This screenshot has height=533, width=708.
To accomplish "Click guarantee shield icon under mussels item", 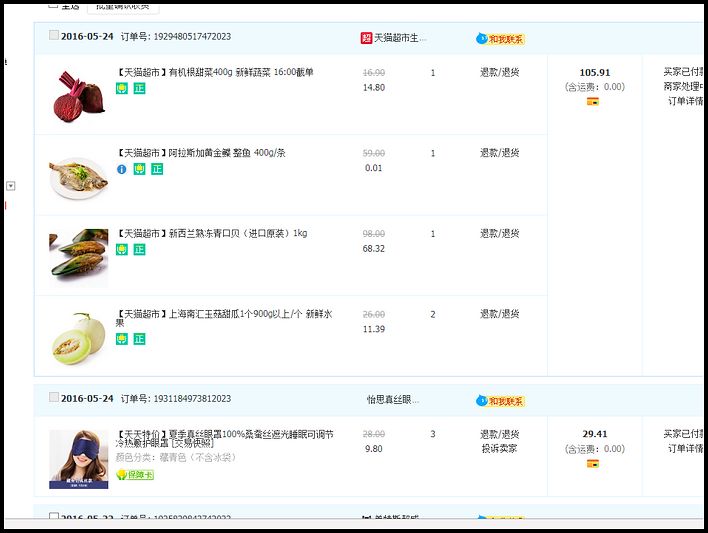I will tap(121, 249).
